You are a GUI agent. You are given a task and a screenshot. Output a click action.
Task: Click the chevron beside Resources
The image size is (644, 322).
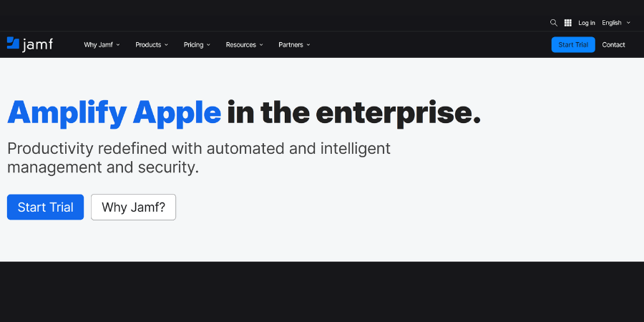click(261, 45)
